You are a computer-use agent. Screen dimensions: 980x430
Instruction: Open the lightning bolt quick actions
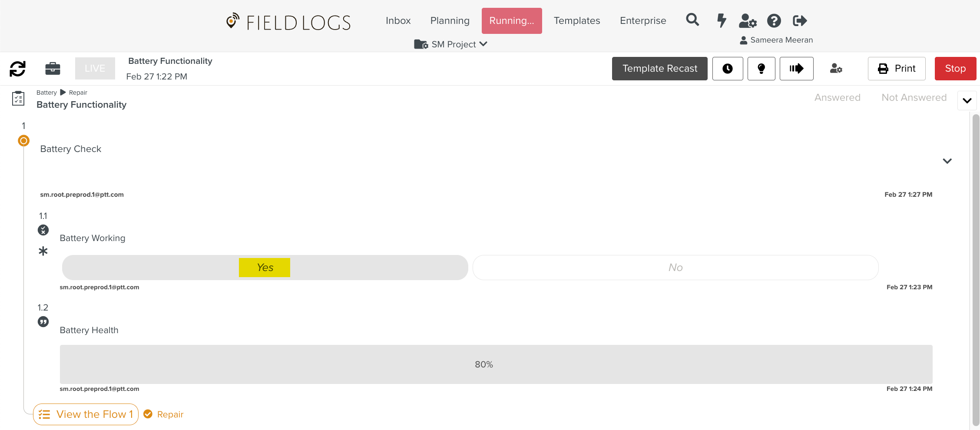(x=722, y=20)
